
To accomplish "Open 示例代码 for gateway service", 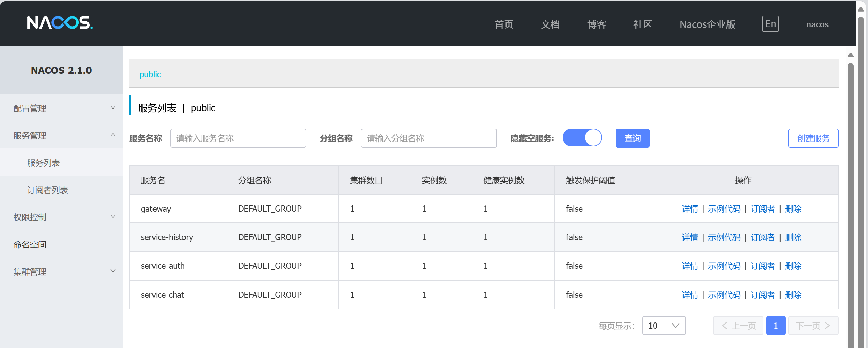I will [724, 209].
